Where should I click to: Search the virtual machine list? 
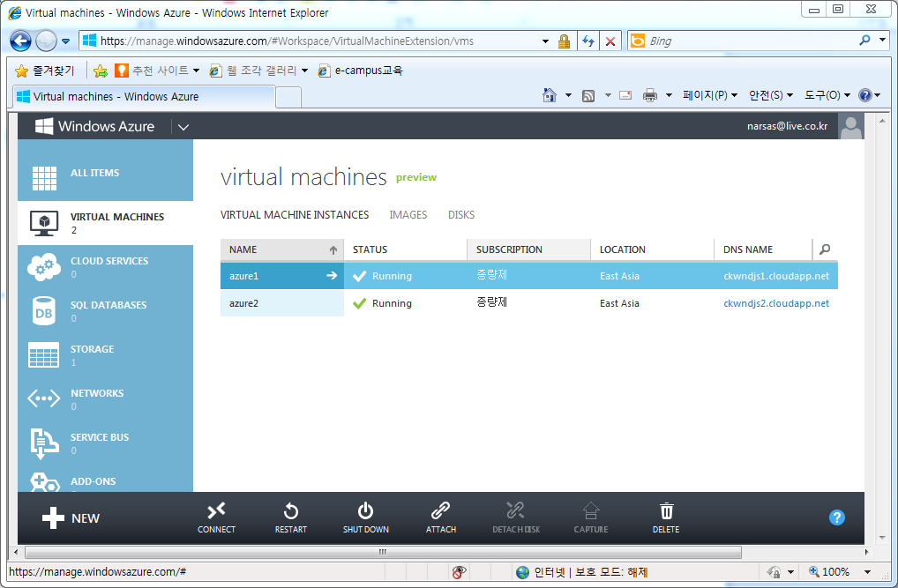coord(825,249)
